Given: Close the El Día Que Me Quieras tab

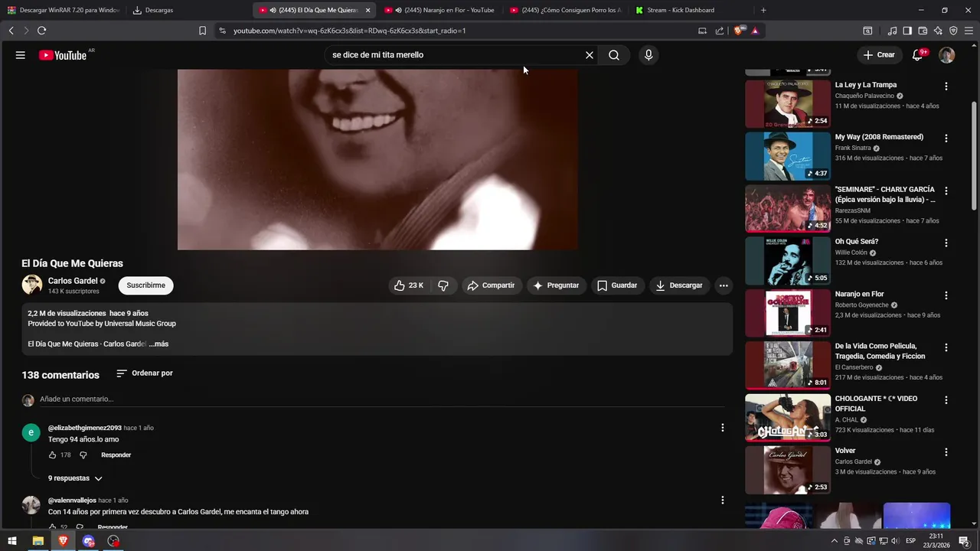Looking at the screenshot, I should tap(367, 10).
